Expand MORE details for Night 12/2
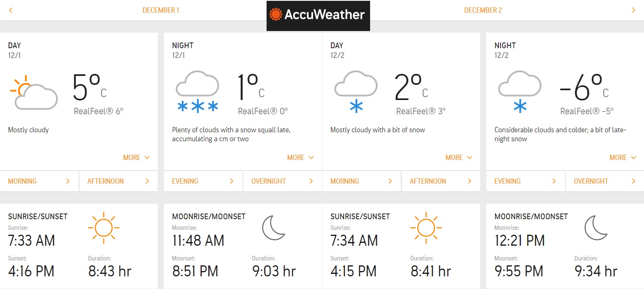The height and width of the screenshot is (289, 644). tap(623, 158)
